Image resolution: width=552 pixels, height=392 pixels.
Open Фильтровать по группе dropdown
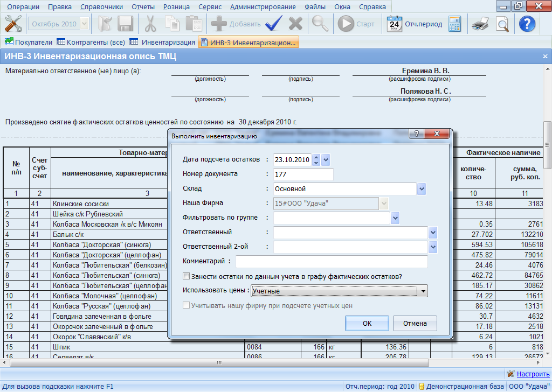[x=395, y=218]
